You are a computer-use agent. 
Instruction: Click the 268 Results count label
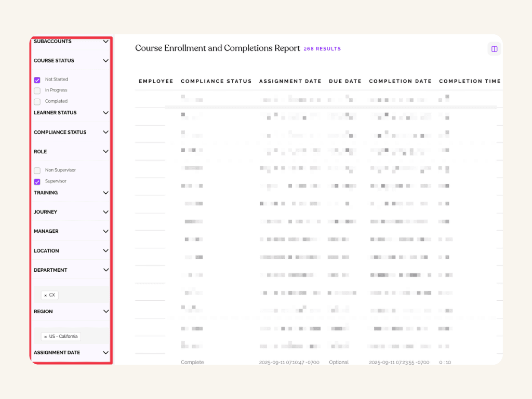pyautogui.click(x=322, y=49)
